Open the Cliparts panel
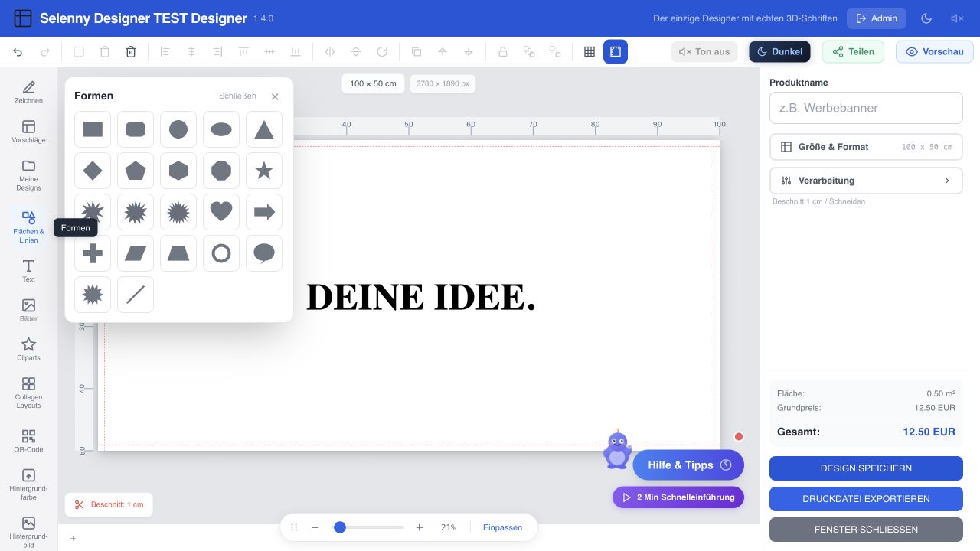 tap(28, 349)
